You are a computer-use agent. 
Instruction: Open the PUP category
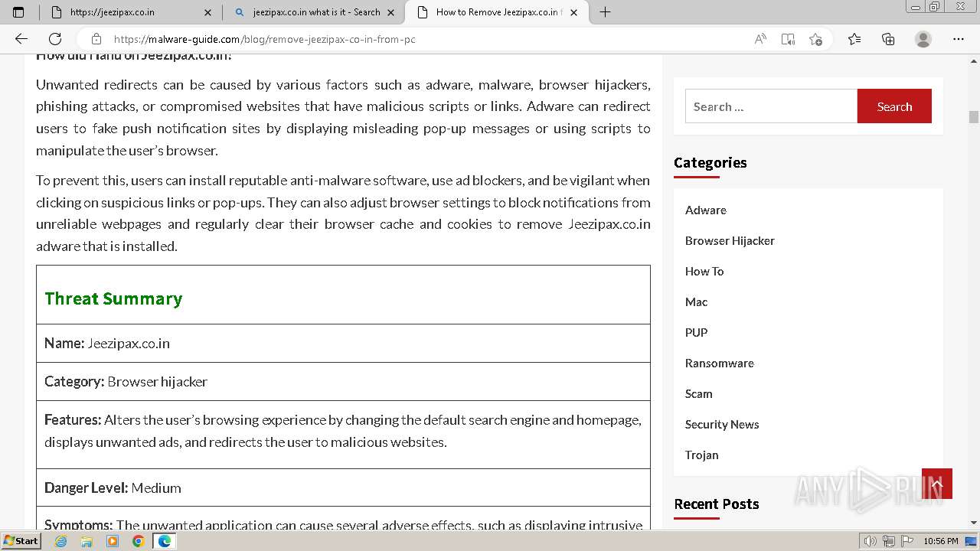696,332
